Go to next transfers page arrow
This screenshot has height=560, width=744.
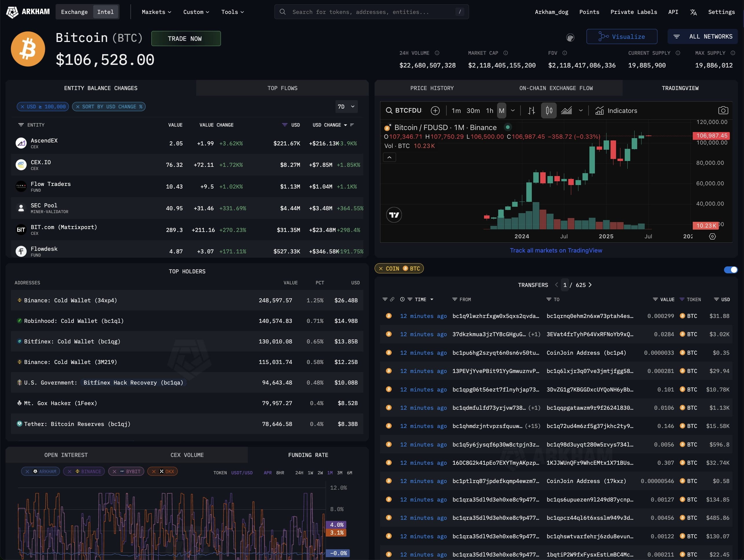click(x=590, y=285)
